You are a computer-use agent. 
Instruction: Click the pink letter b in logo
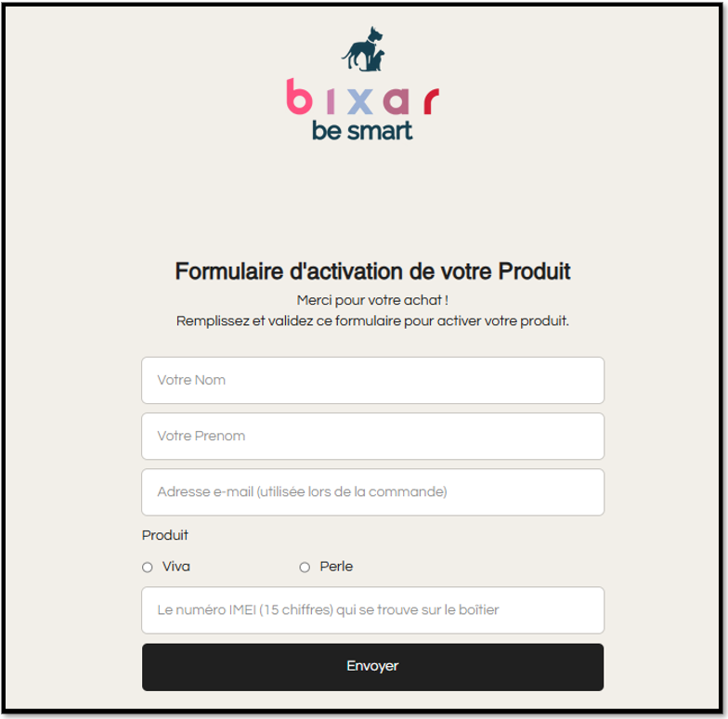298,97
